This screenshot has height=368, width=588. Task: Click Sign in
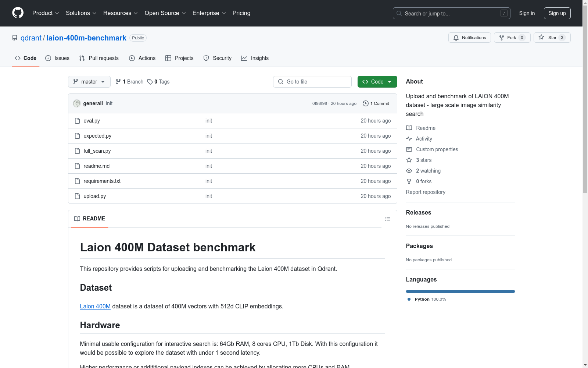click(527, 13)
